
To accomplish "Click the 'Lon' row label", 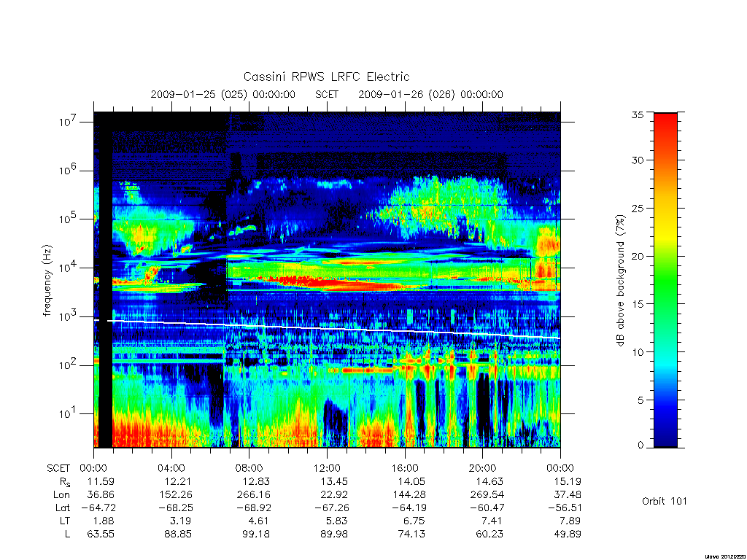I will 61,494.
